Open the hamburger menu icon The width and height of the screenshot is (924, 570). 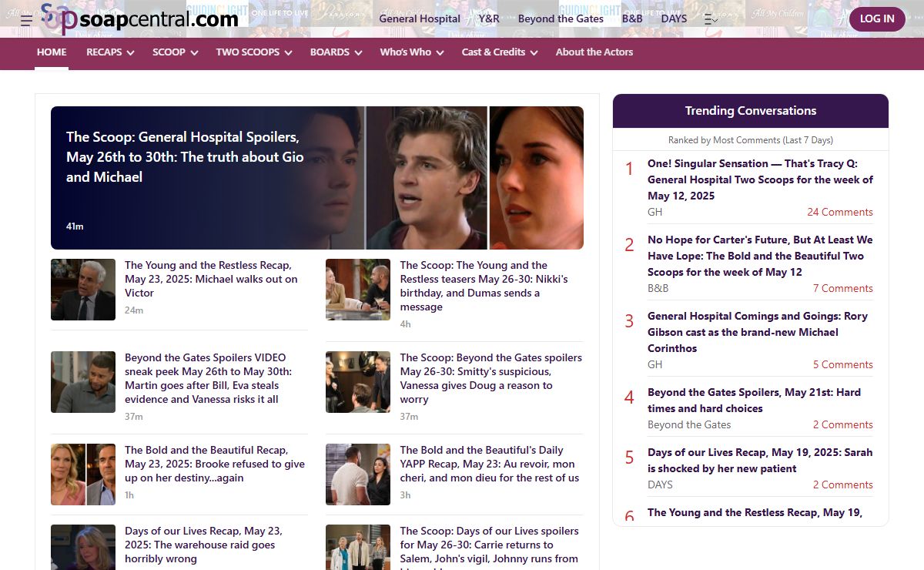(x=26, y=20)
